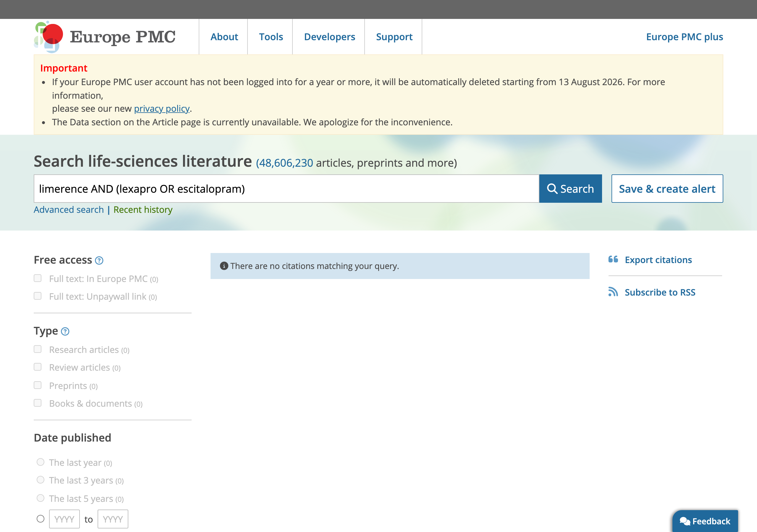The image size is (757, 532).
Task: Check Full text: In Europe PMC
Action: click(38, 278)
